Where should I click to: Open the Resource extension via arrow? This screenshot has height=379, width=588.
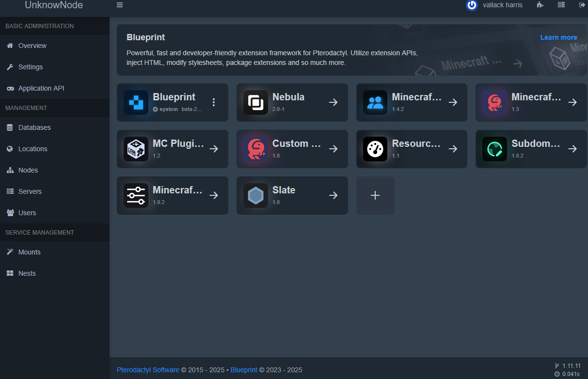[x=453, y=149]
